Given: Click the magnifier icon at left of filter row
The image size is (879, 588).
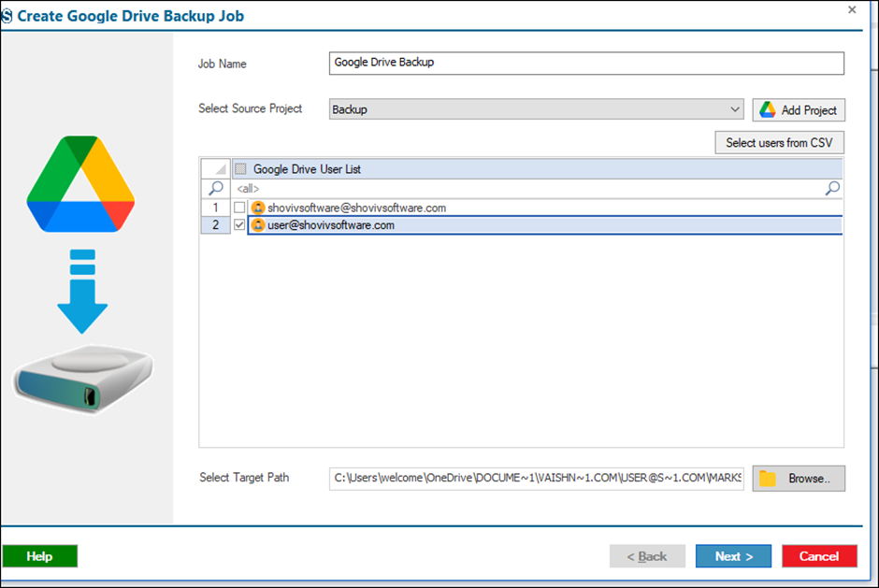Looking at the screenshot, I should click(x=216, y=188).
